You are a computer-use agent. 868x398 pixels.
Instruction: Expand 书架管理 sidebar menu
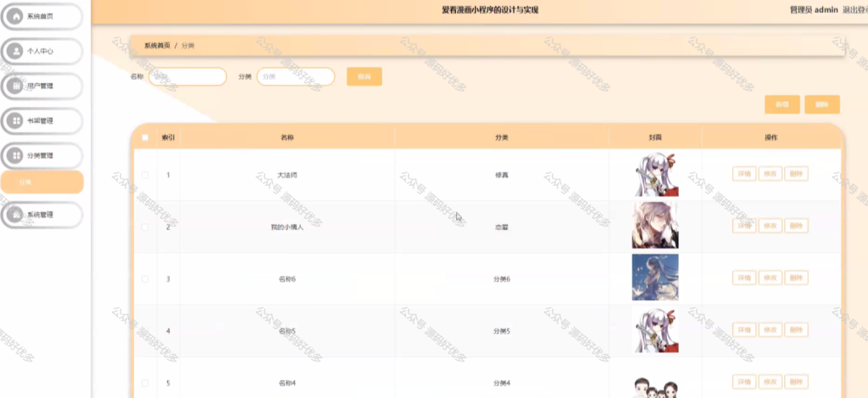(42, 121)
